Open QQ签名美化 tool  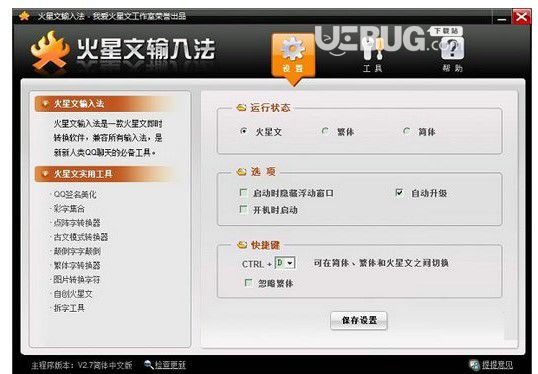74,195
